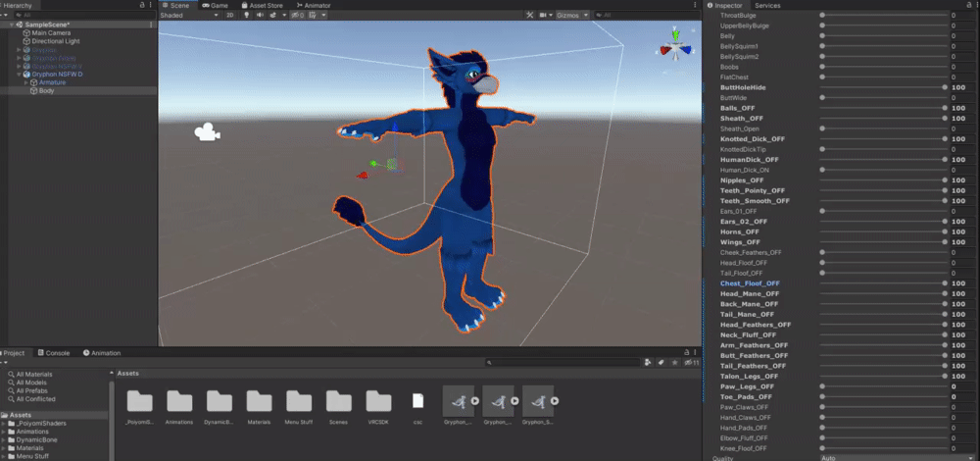
Task: Collapse the SampleScene tree arrow
Action: (x=12, y=25)
